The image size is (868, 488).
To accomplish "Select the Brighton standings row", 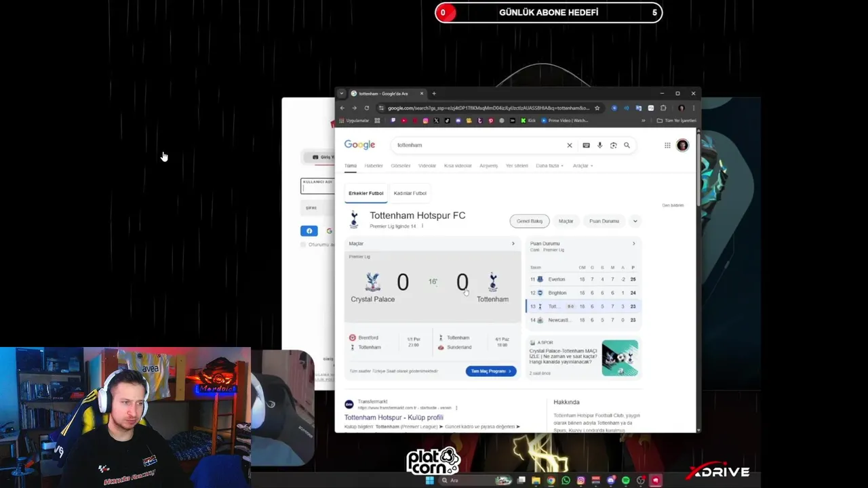I will pos(583,293).
